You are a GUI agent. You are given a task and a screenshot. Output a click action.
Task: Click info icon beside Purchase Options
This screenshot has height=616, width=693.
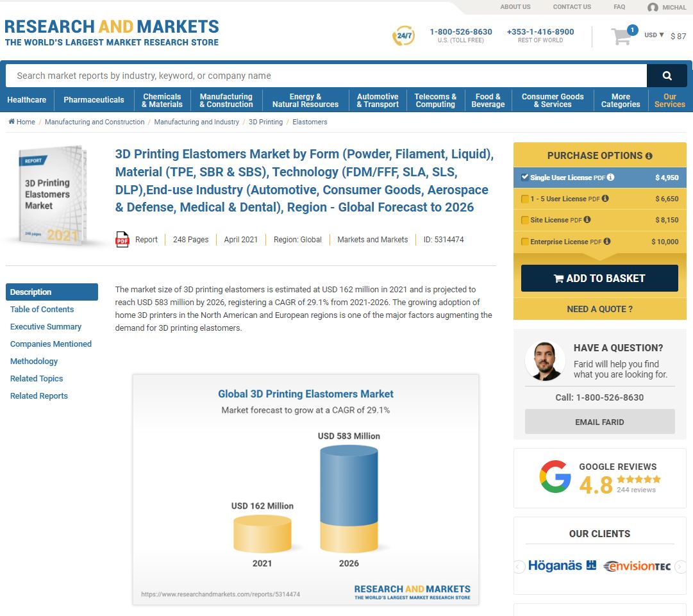coord(649,156)
